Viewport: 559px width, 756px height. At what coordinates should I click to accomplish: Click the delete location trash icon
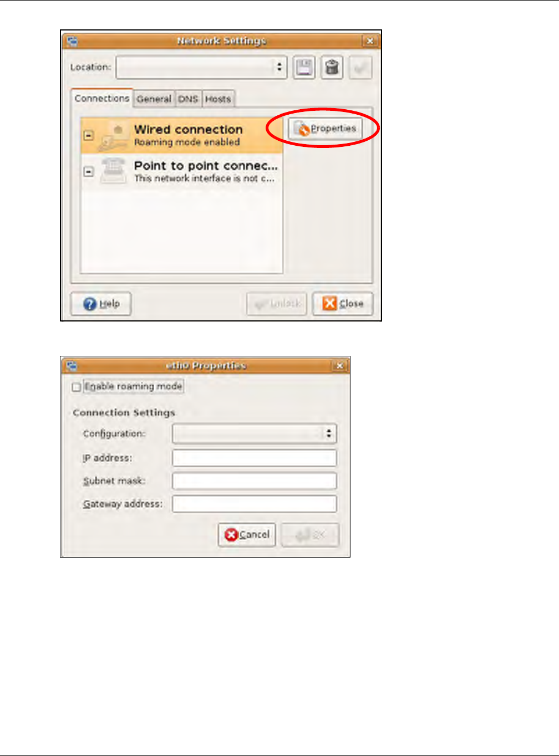click(332, 68)
